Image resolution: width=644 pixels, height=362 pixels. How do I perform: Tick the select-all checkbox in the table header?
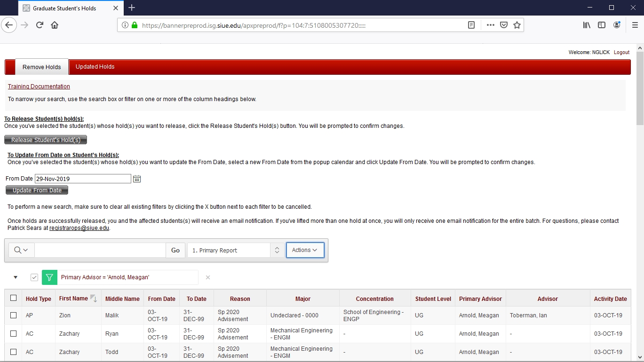(13, 298)
